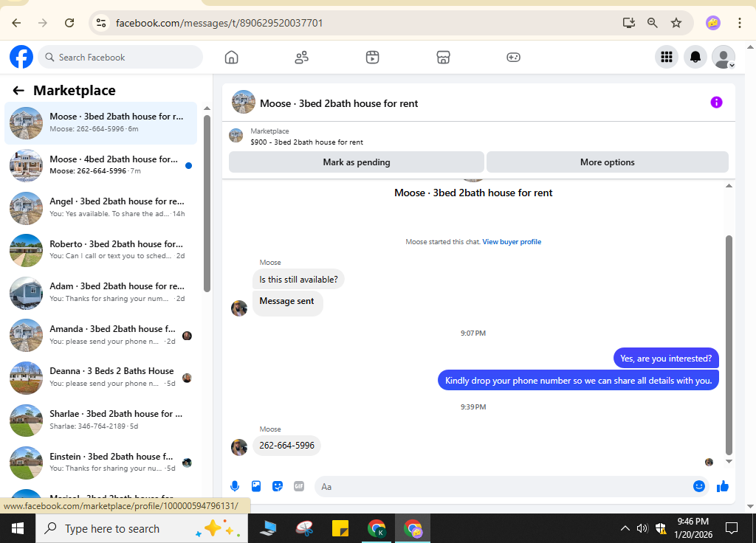This screenshot has width=756, height=543.
Task: Click the Facebook logo
Action: pos(21,57)
